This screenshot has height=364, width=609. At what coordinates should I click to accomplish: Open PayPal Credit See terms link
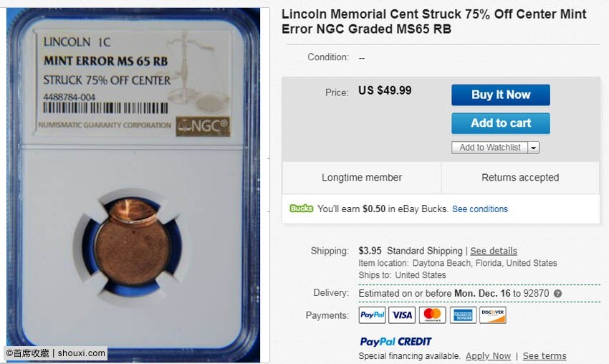tap(544, 356)
